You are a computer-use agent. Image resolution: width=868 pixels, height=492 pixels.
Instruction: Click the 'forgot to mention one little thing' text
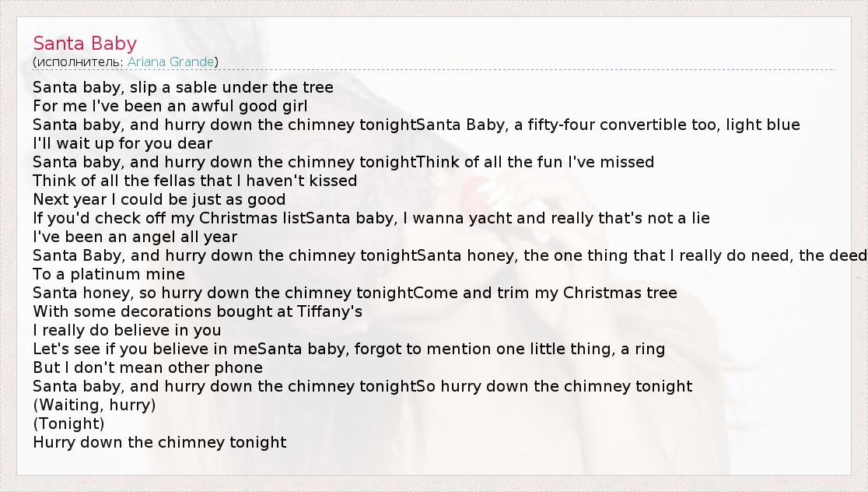click(x=474, y=349)
